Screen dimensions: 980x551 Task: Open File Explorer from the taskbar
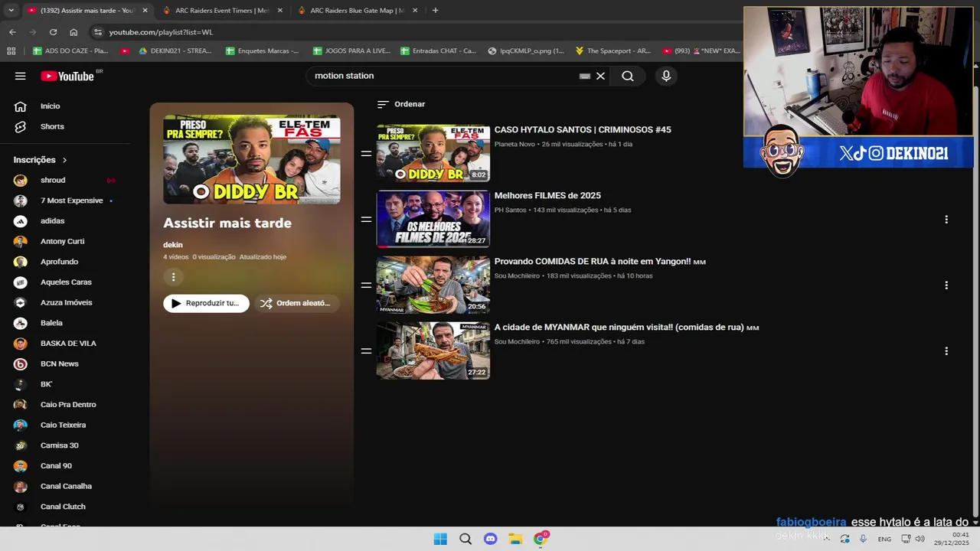515,539
